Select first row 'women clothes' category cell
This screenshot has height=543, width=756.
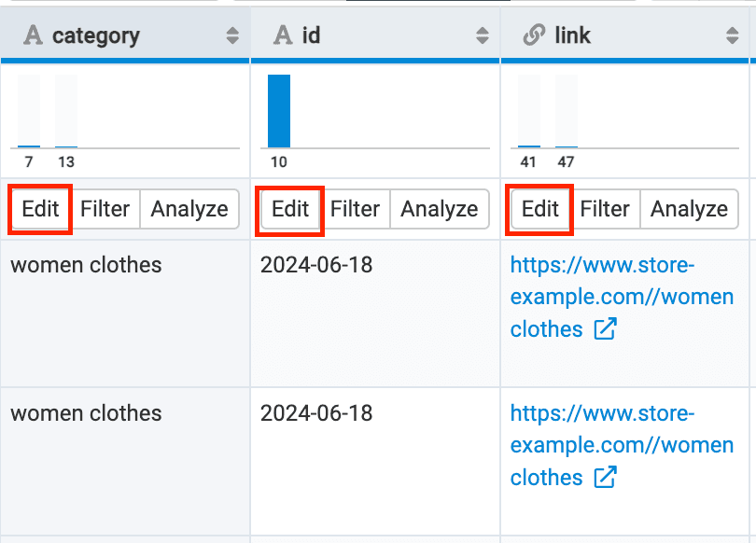coord(86,265)
